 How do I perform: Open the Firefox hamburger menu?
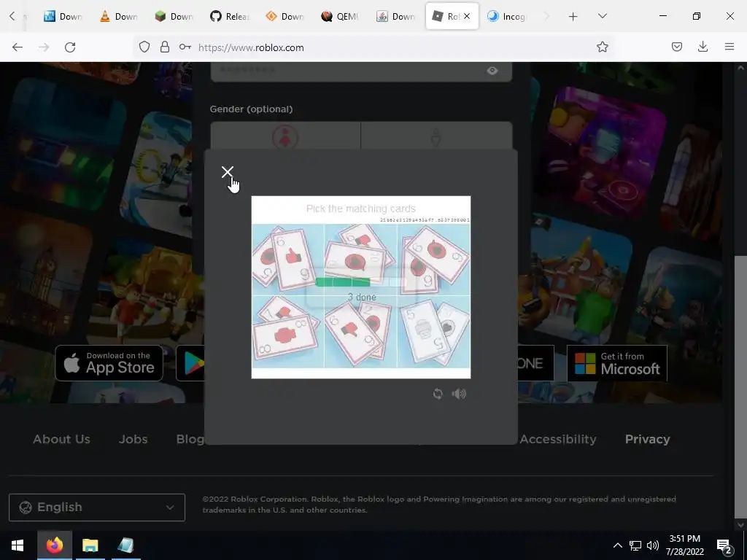click(729, 47)
